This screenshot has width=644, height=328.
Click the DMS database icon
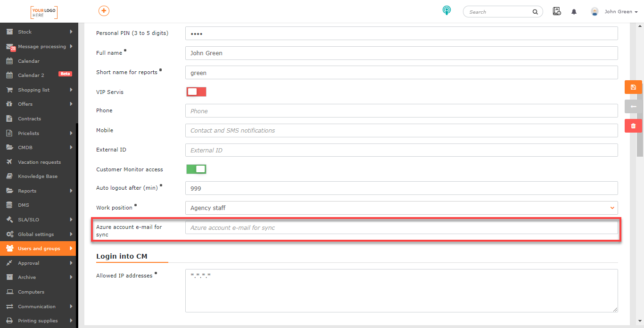tap(9, 205)
